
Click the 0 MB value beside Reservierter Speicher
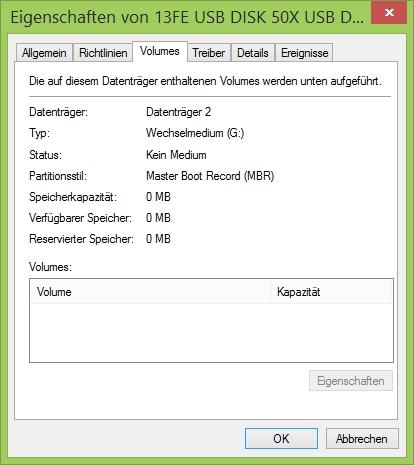coord(158,239)
